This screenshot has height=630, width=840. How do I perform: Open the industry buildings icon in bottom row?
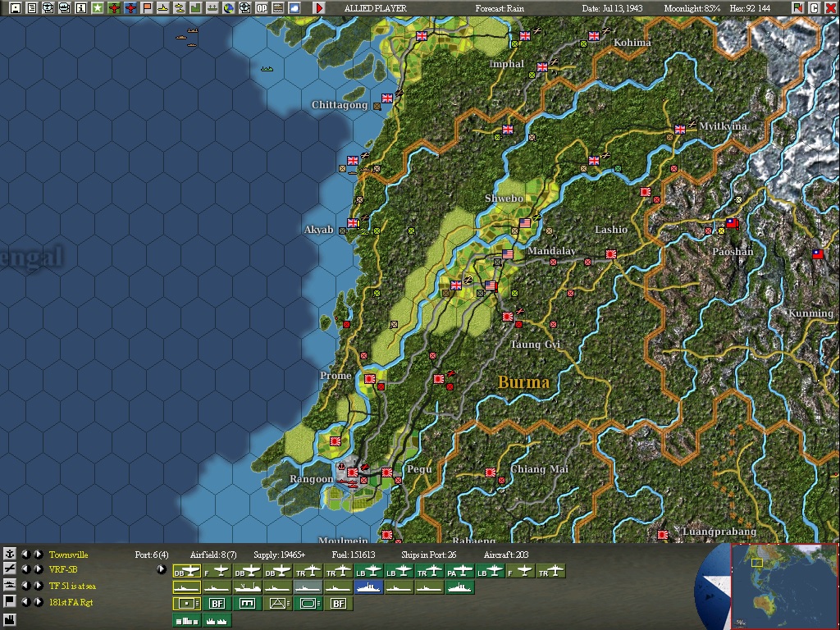click(186, 620)
